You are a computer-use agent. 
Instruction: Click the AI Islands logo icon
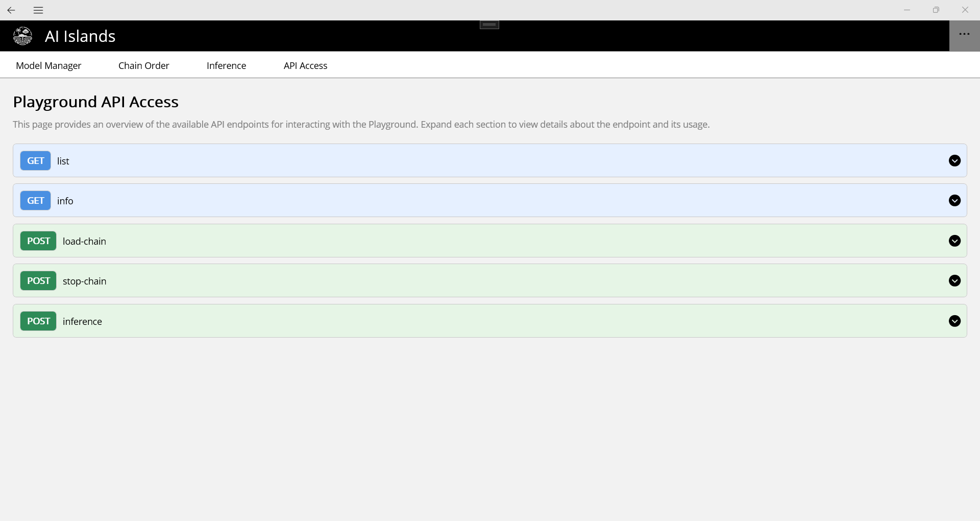22,36
